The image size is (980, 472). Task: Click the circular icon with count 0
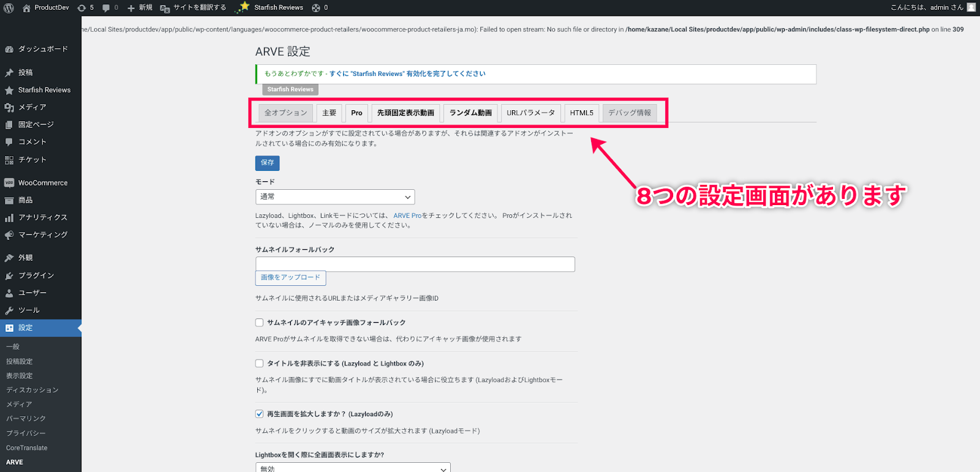pos(316,8)
